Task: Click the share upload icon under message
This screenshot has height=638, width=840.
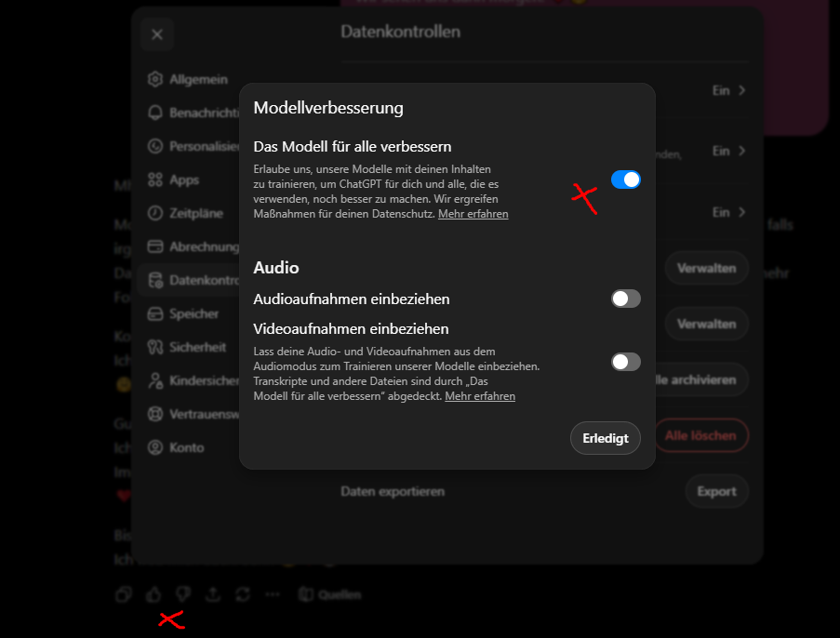Action: click(213, 594)
